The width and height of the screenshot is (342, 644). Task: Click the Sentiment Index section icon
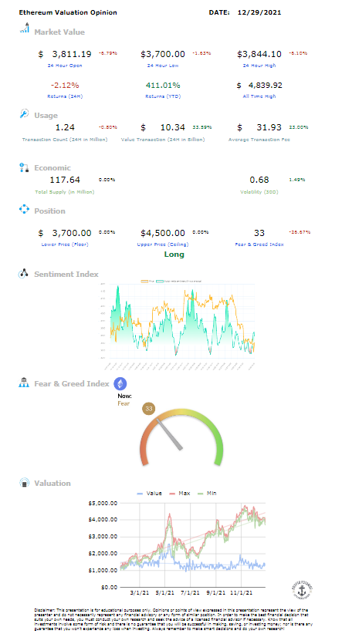pos(24,274)
